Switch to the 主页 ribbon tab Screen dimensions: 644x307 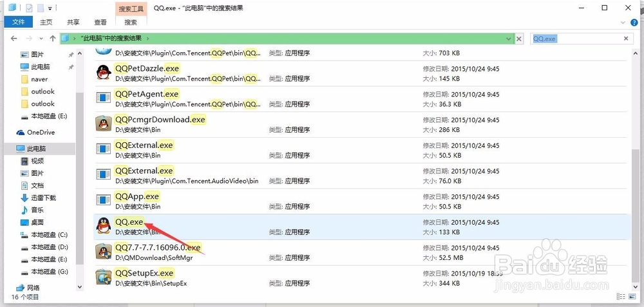46,22
